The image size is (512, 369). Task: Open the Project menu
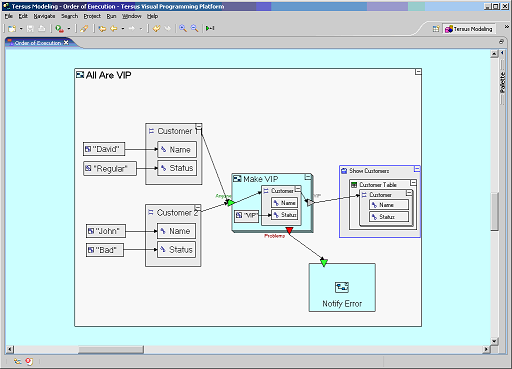point(92,16)
